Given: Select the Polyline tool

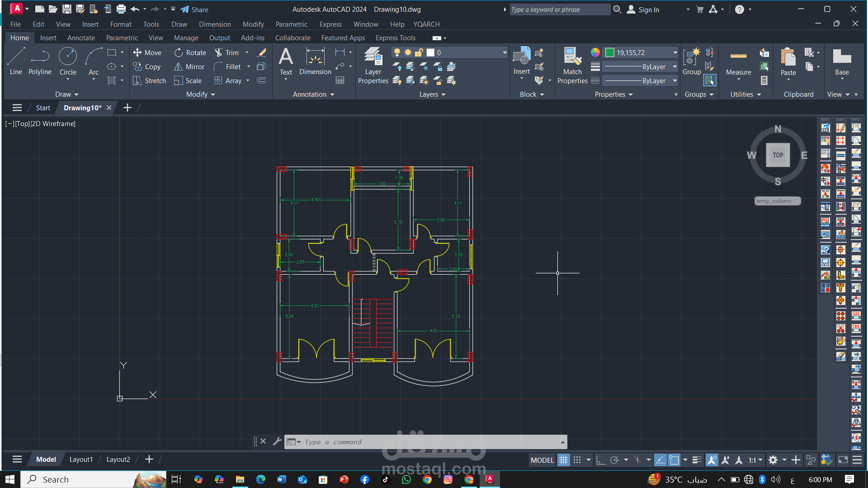Looking at the screenshot, I should click(40, 61).
